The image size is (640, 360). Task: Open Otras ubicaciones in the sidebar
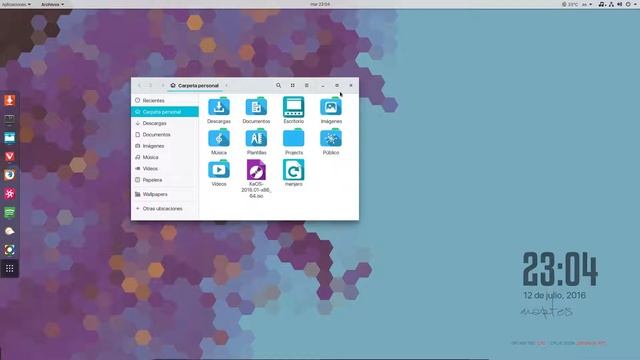coord(165,209)
